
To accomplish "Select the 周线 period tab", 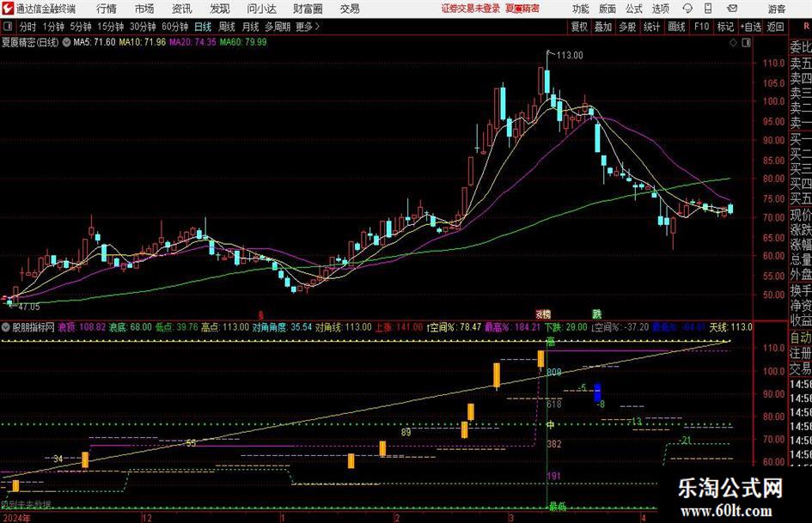I will (x=227, y=27).
